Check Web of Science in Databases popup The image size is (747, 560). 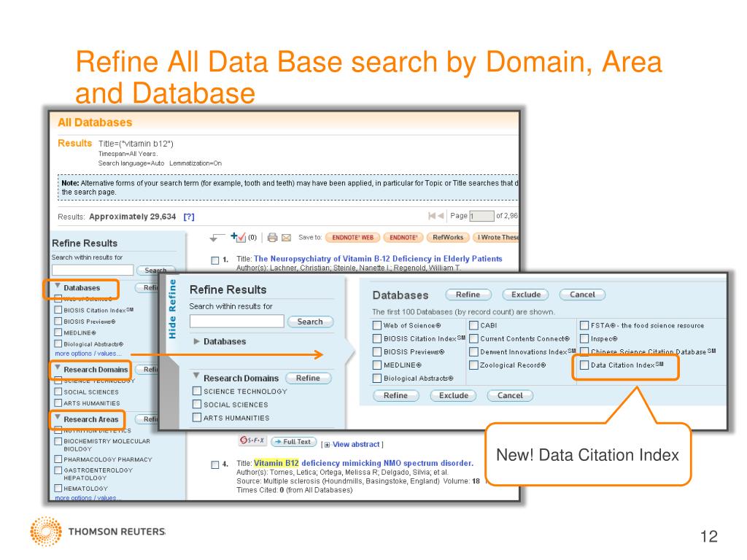pyautogui.click(x=377, y=326)
